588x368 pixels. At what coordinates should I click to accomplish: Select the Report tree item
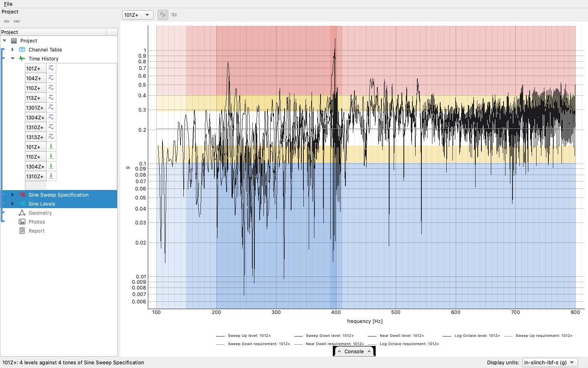36,231
